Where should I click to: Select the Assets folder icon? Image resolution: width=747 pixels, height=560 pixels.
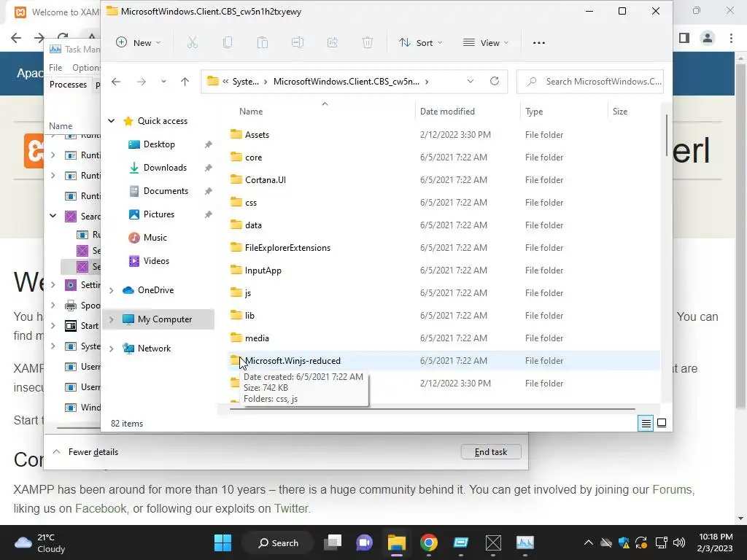click(x=236, y=134)
